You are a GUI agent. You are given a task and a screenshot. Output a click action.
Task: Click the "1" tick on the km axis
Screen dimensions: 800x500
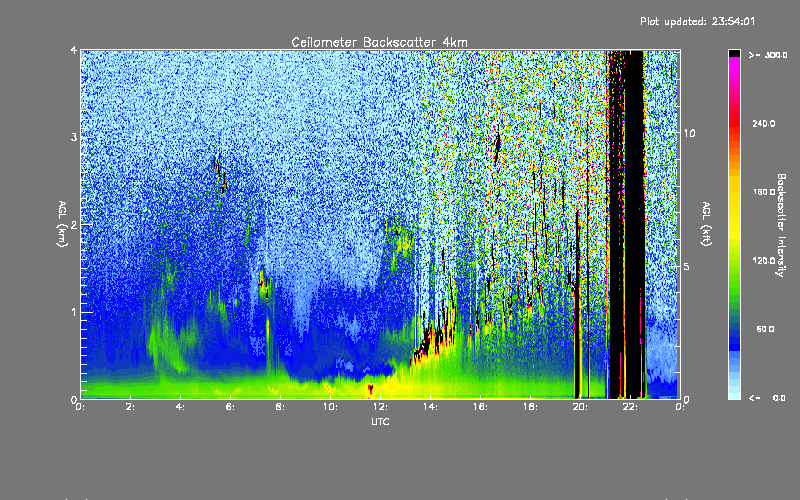coord(74,312)
